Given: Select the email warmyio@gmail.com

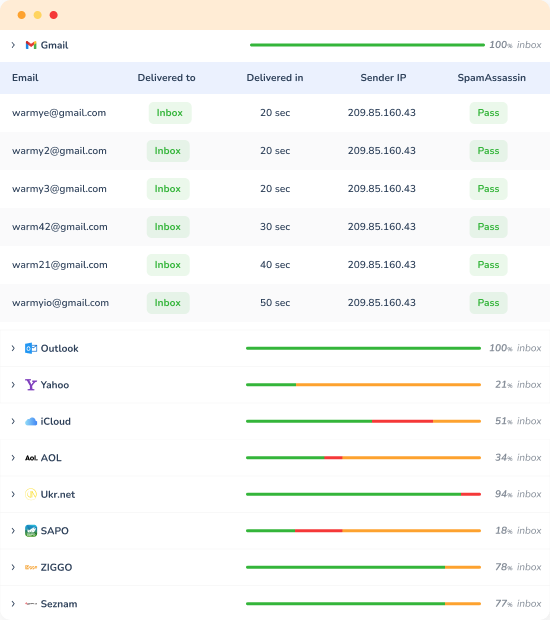Looking at the screenshot, I should [60, 303].
